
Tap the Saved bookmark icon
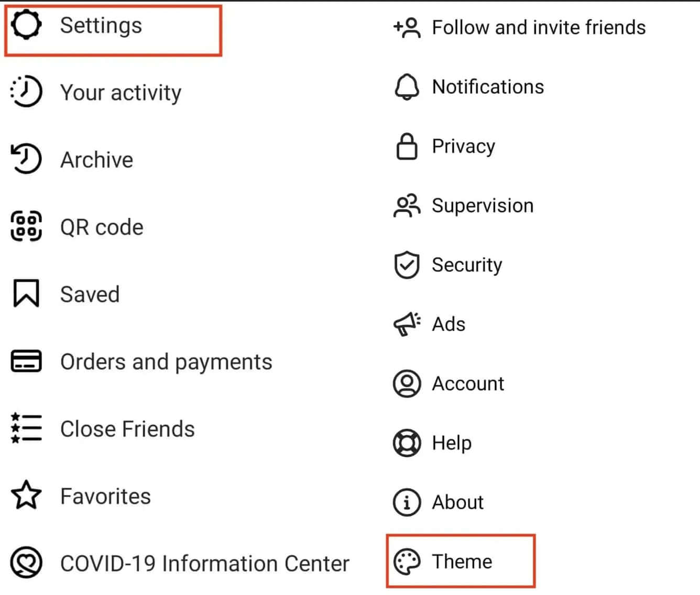(26, 293)
